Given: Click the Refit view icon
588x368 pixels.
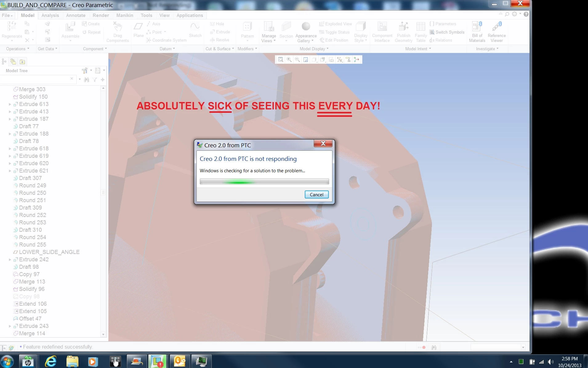Looking at the screenshot, I should pyautogui.click(x=280, y=59).
